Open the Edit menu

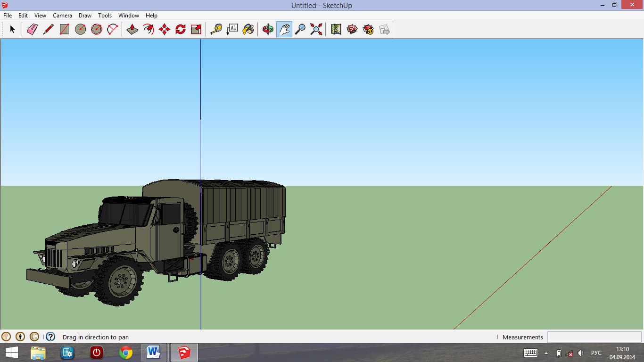click(23, 15)
